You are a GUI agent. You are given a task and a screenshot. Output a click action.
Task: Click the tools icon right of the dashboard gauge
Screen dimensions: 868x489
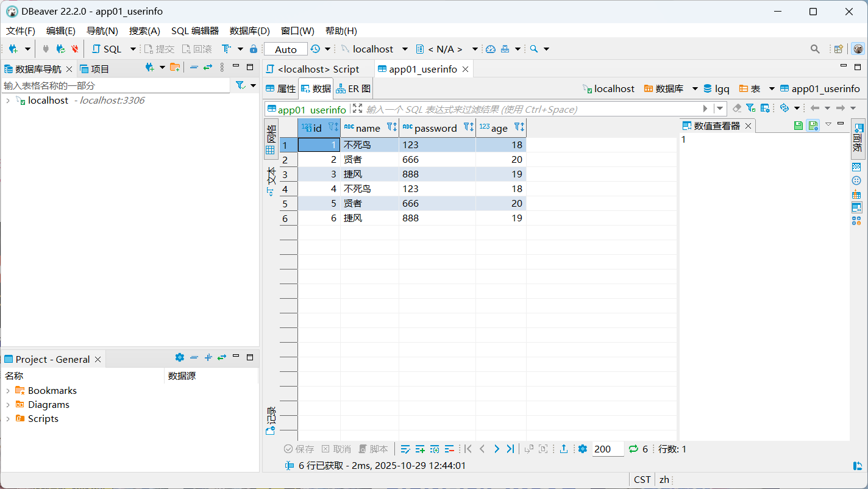[x=505, y=49]
